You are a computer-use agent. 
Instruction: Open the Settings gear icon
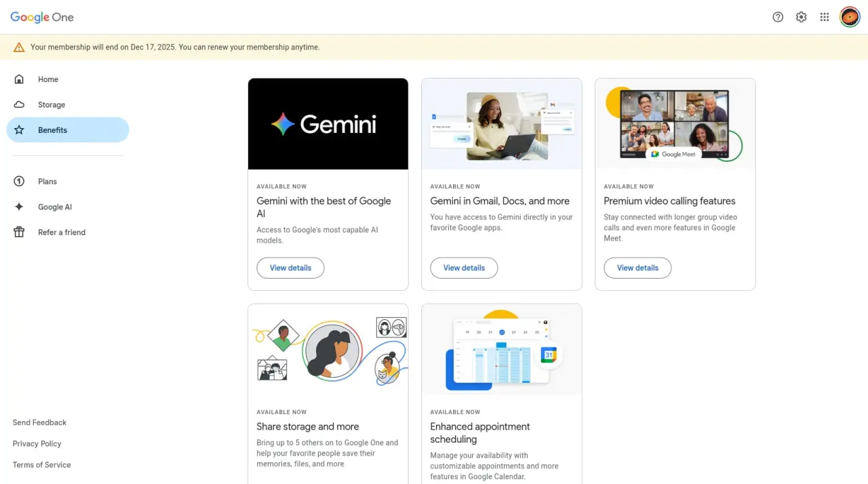(801, 17)
